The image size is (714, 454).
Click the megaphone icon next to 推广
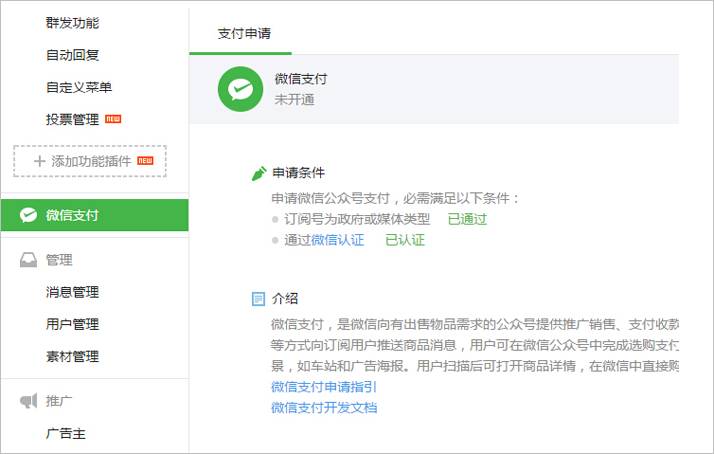click(28, 401)
